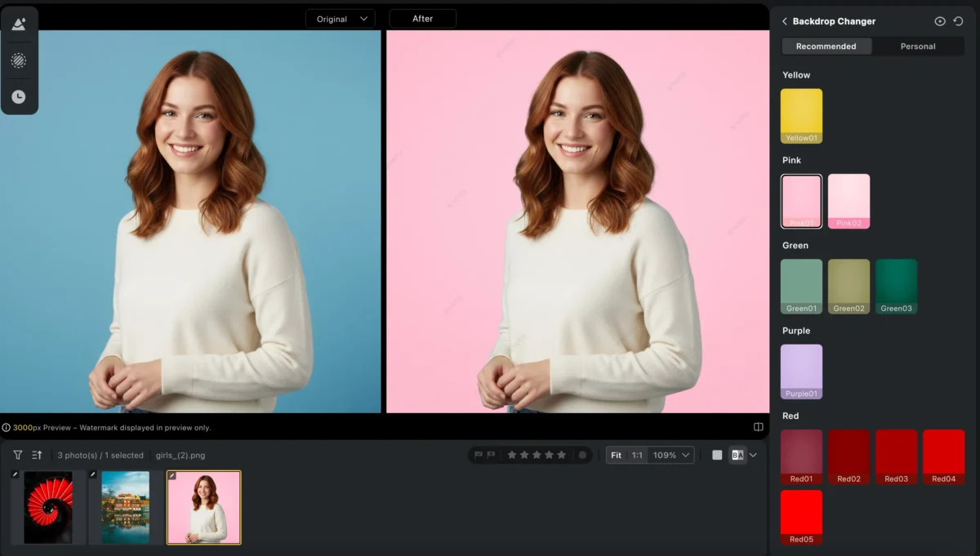
Task: Click the sort order icon above thumbnails
Action: 37,455
